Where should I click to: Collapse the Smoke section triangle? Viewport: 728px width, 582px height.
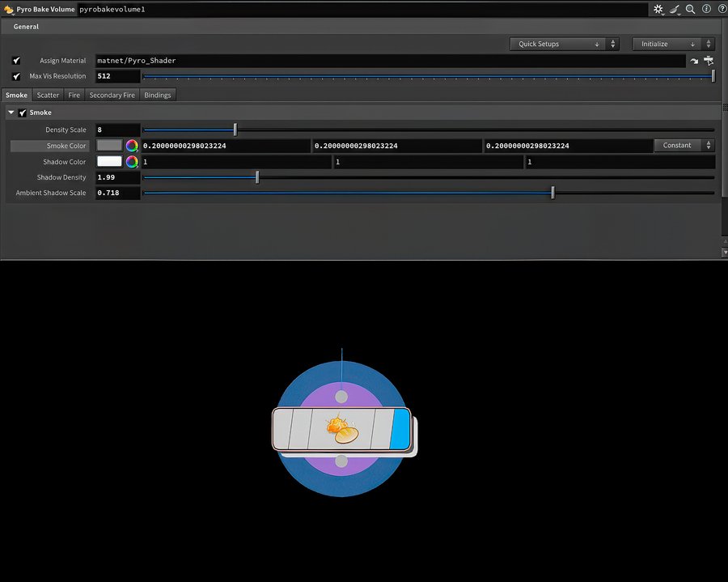pyautogui.click(x=11, y=113)
